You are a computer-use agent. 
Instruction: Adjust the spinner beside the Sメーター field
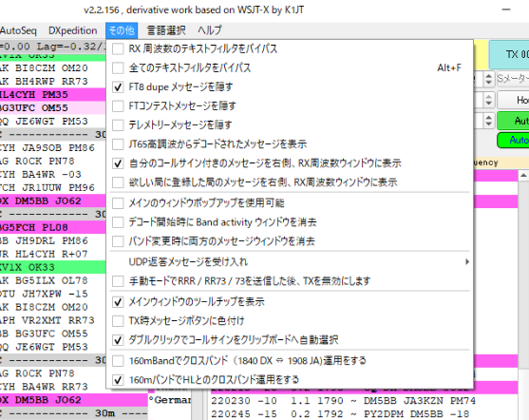[488, 79]
